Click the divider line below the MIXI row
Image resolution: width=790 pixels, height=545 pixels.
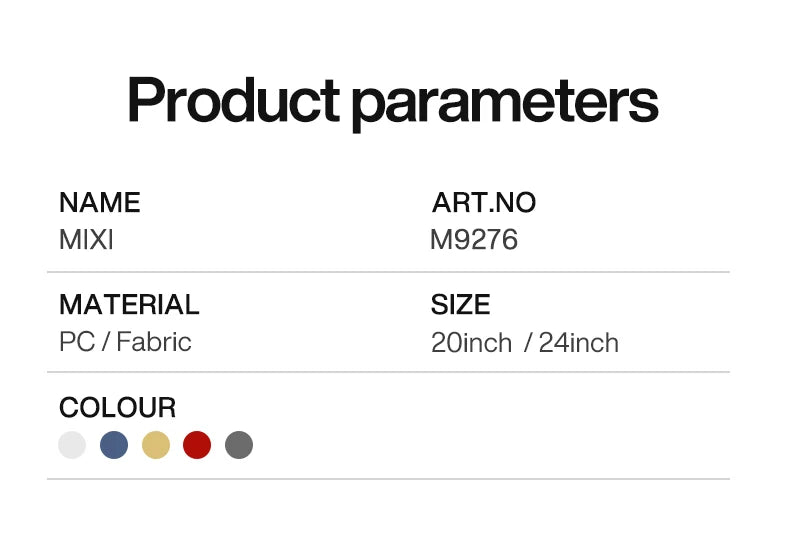(388, 272)
